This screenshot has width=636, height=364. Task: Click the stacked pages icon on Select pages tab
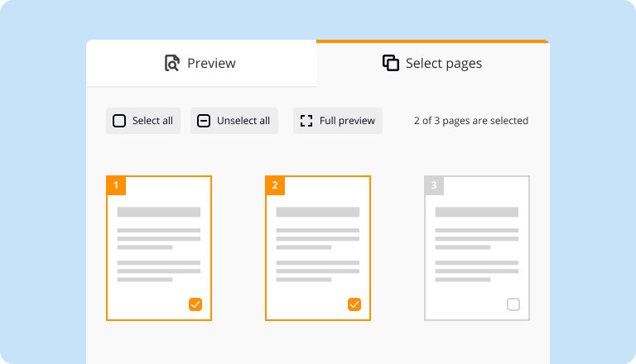click(391, 63)
